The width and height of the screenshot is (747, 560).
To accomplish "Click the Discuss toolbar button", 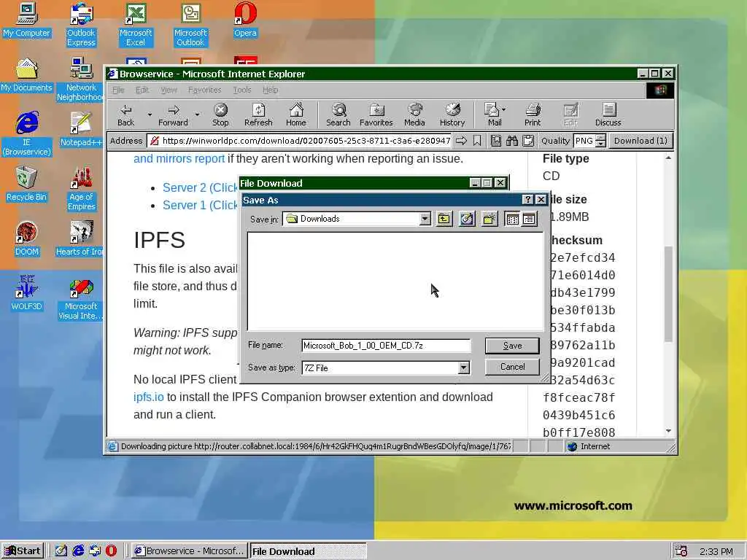I will tap(608, 114).
